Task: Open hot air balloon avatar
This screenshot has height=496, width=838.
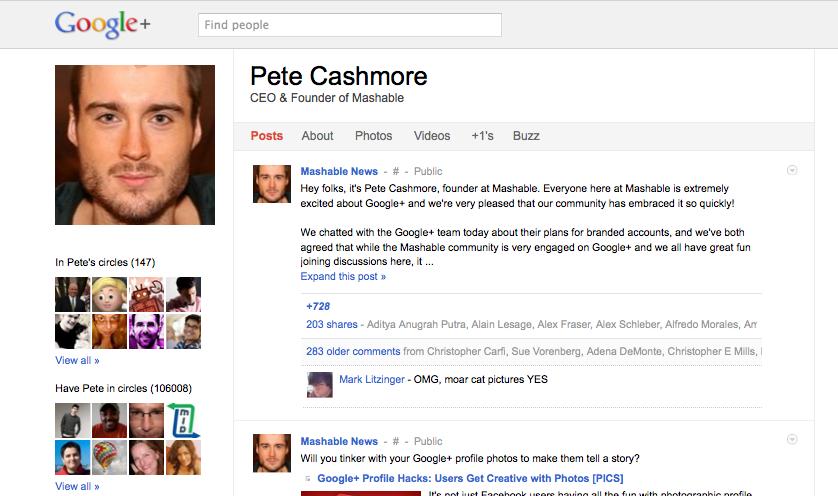Action: 110,458
